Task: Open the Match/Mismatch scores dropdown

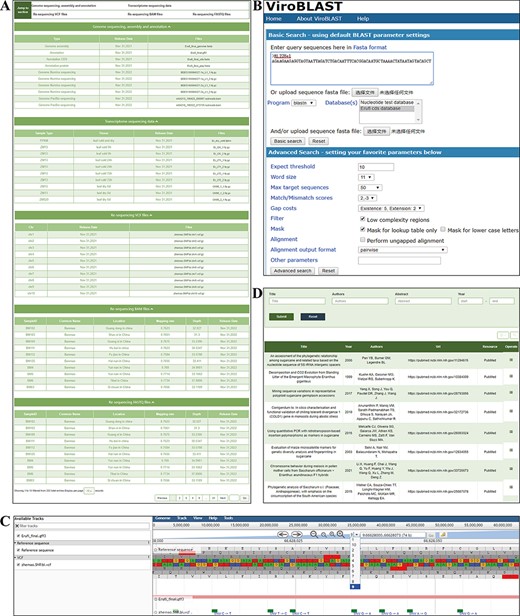Action: click(368, 198)
